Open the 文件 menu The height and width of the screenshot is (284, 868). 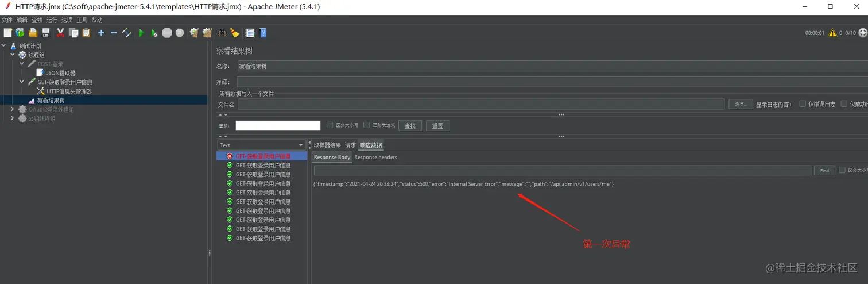pyautogui.click(x=7, y=20)
